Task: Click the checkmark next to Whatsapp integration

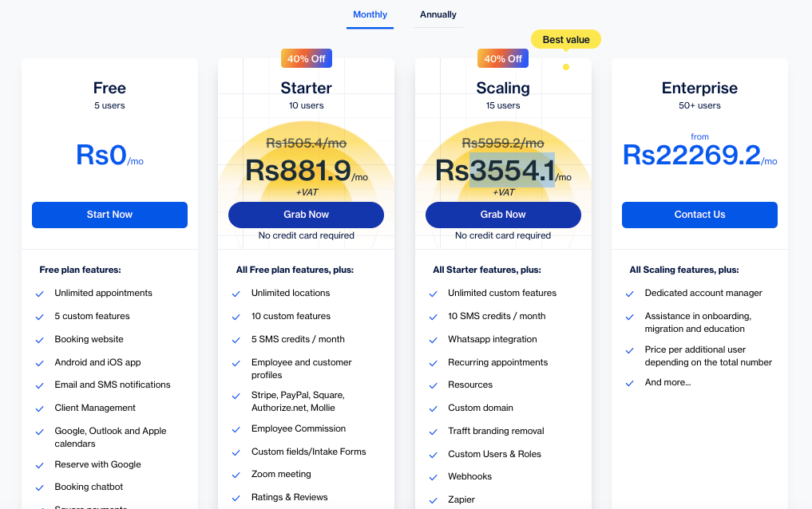Action: (433, 340)
